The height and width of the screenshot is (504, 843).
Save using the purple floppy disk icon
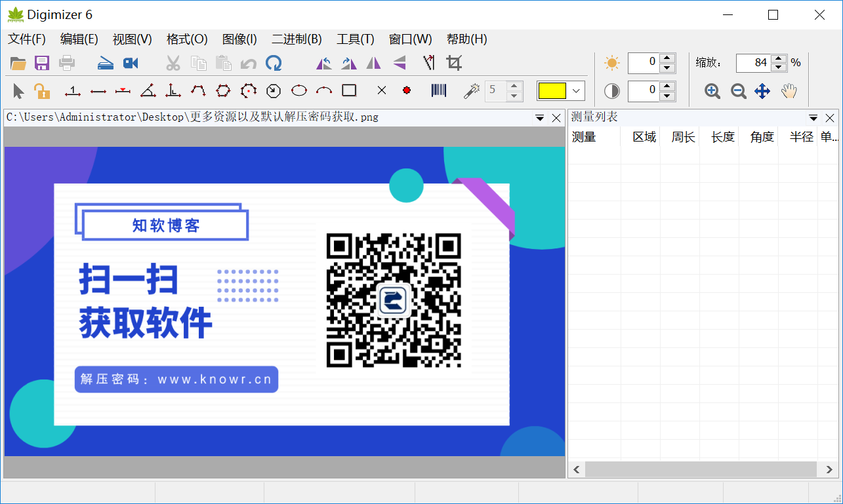pyautogui.click(x=42, y=63)
